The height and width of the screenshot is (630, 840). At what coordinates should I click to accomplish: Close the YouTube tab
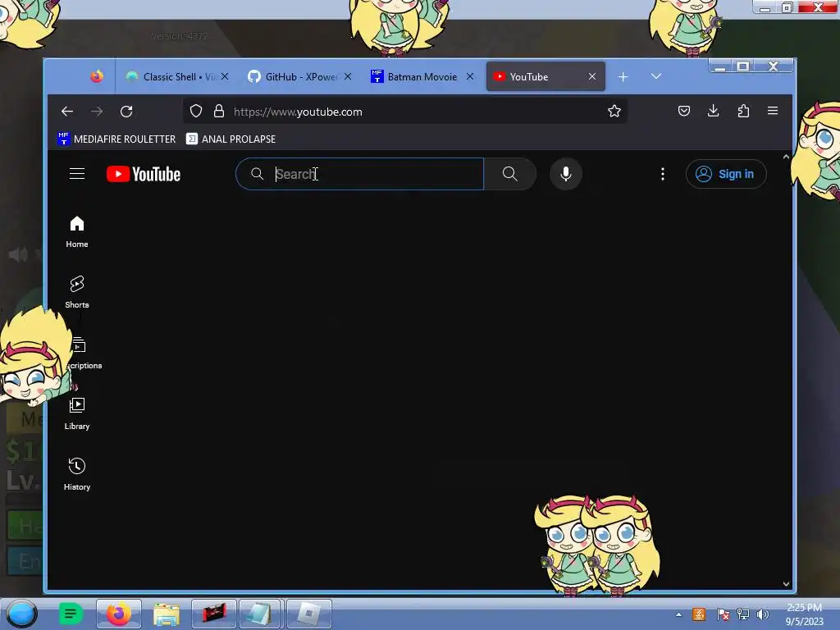pos(592,76)
